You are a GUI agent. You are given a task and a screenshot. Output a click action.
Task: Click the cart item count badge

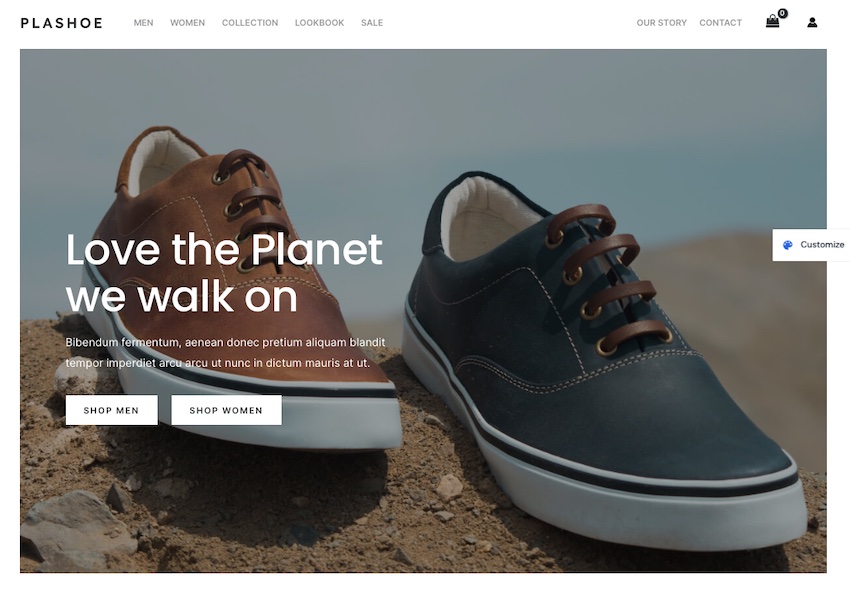click(x=782, y=13)
